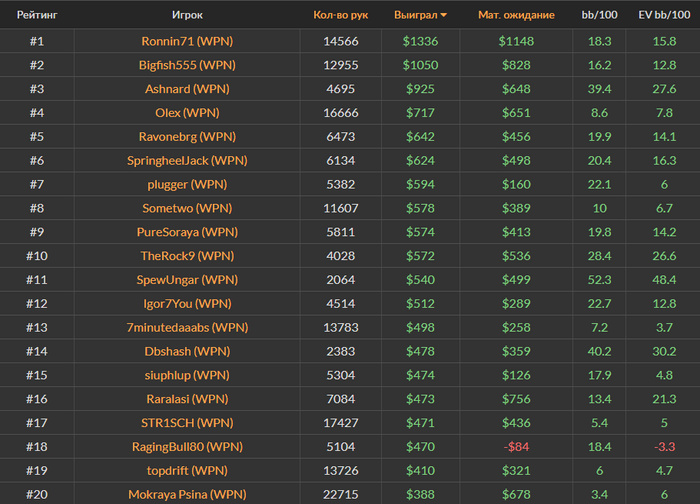Open Bigfish555 (WPN) player link
This screenshot has width=700, height=504.
(187, 65)
